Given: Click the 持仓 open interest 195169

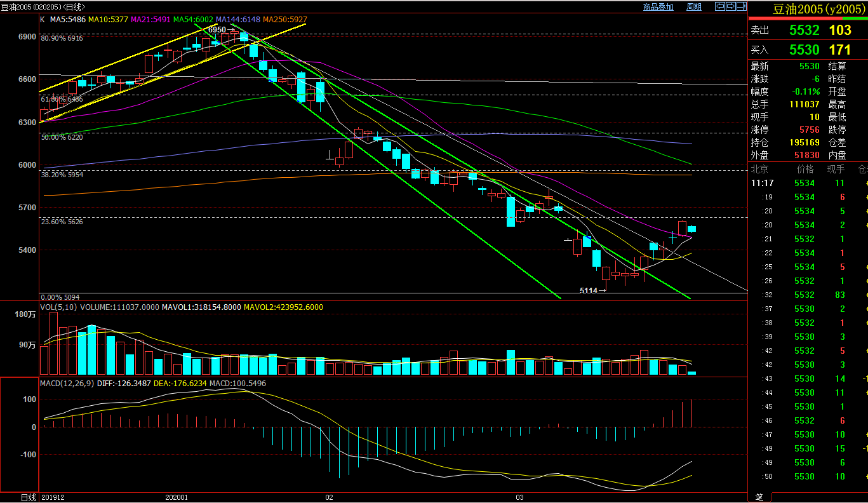Looking at the screenshot, I should 805,142.
